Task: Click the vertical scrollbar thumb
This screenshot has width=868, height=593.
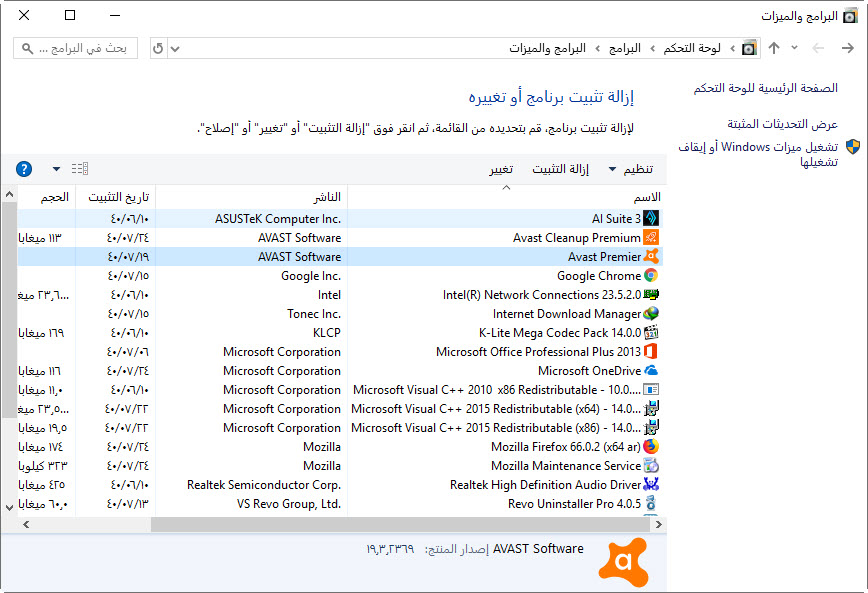Action: pos(9,309)
